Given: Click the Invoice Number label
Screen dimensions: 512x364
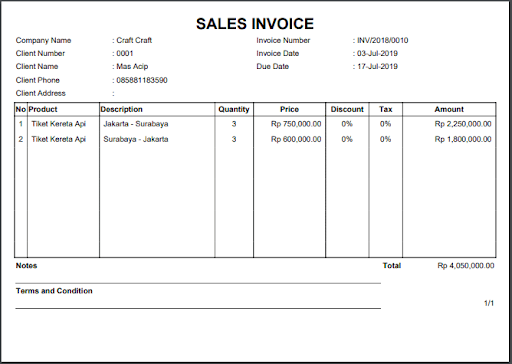Looking at the screenshot, I should 283,40.
